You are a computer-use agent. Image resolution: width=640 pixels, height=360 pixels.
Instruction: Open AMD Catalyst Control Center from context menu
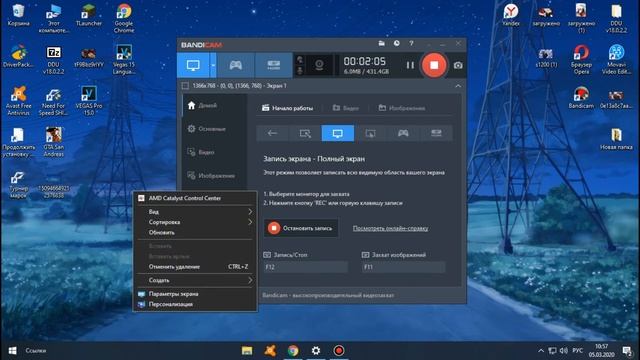tap(195, 198)
